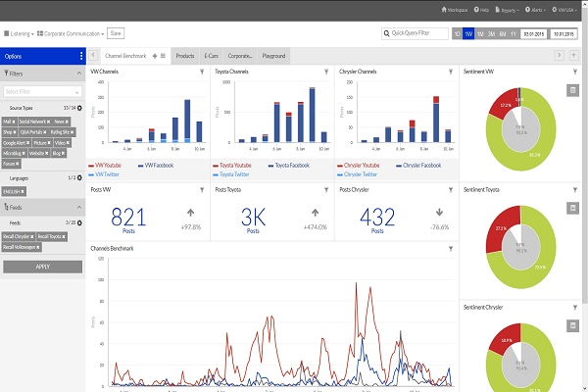Open the Select Filter combo box

42,91
